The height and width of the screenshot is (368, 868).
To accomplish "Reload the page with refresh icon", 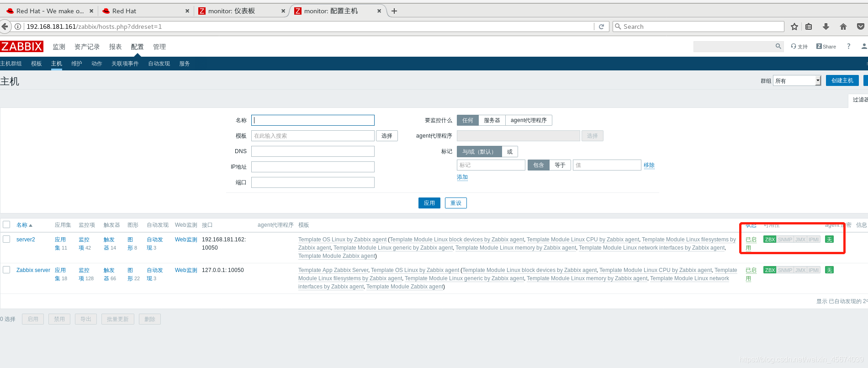I will pos(601,27).
